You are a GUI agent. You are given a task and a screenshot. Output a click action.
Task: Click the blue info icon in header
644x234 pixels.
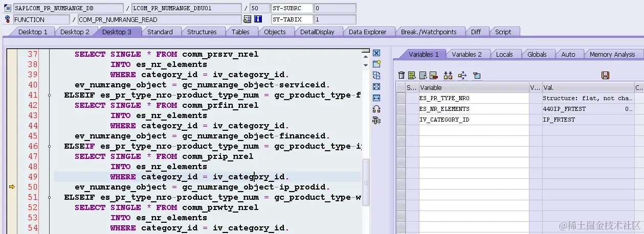pyautogui.click(x=258, y=19)
